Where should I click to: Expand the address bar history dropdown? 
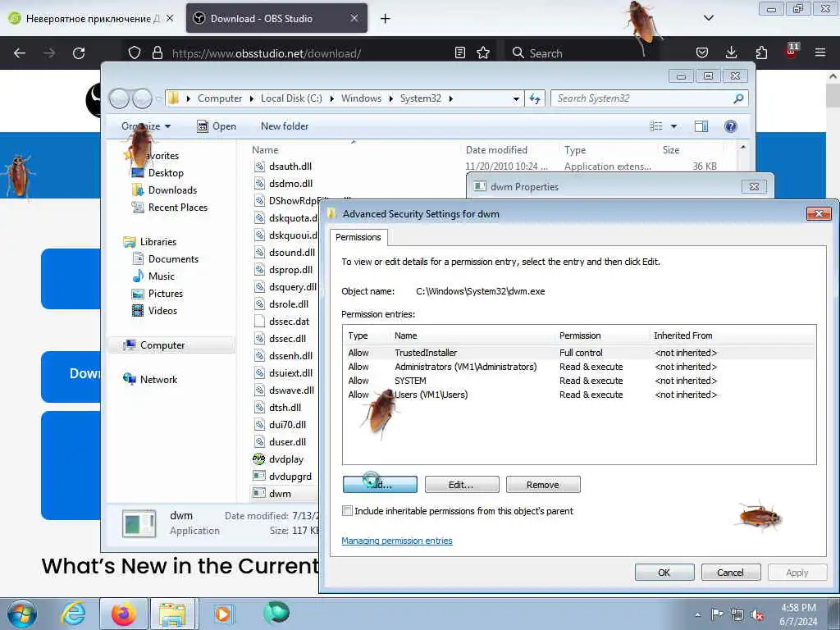coord(516,98)
